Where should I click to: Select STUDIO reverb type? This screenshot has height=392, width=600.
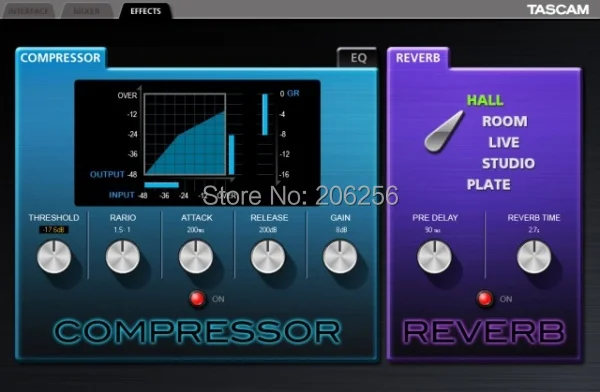point(508,163)
